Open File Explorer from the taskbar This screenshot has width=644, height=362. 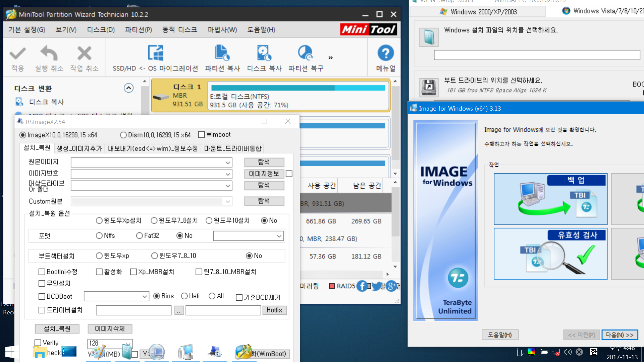[x=39, y=352]
